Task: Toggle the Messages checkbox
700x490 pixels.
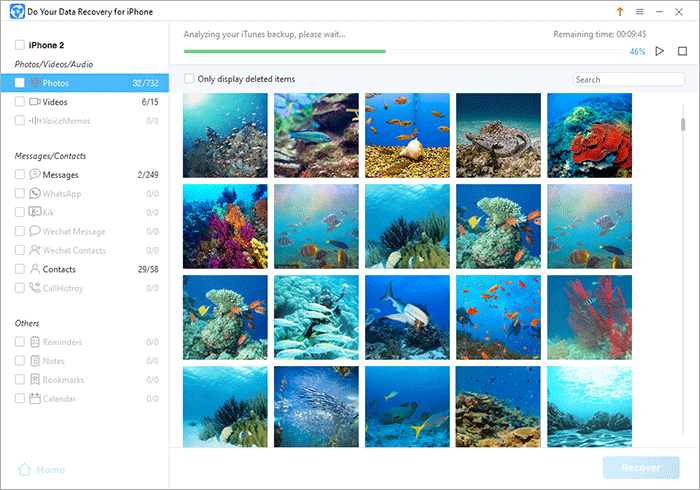Action: (20, 174)
